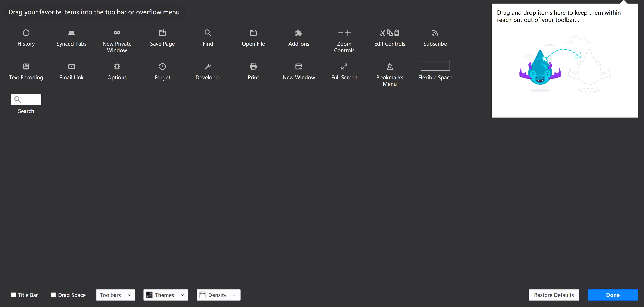Click the History clock icon
Image resolution: width=644 pixels, height=307 pixels.
click(26, 33)
